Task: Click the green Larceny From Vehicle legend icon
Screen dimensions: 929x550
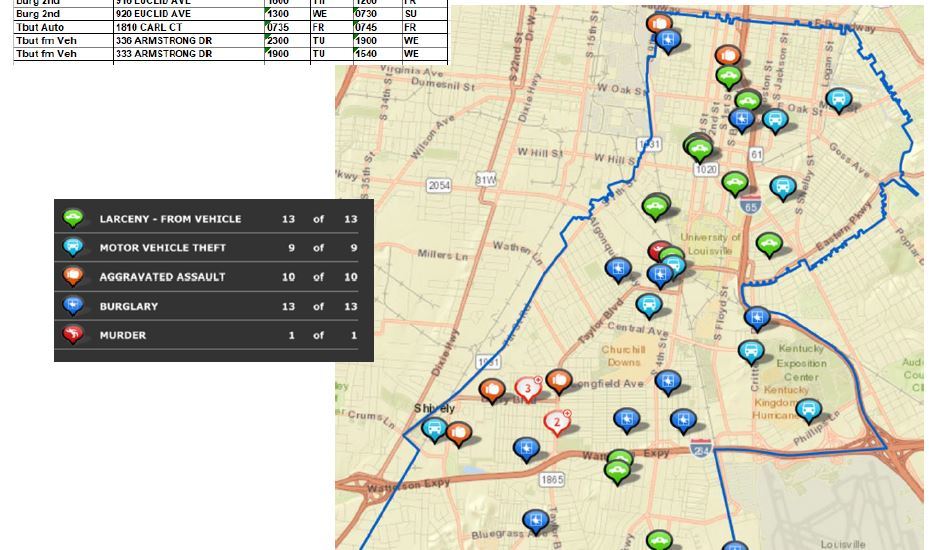Action: point(72,218)
